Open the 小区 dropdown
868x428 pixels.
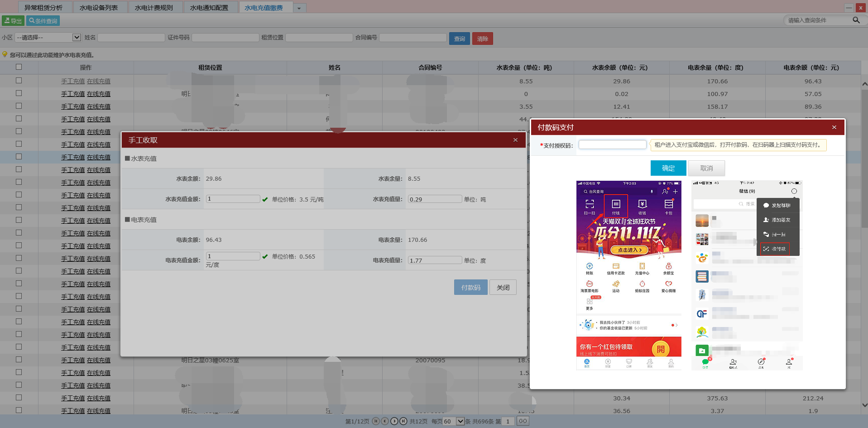[x=48, y=38]
